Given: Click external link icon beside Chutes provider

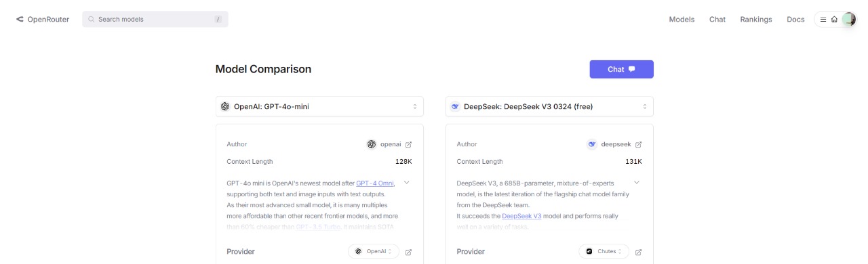Looking at the screenshot, I should click(638, 252).
